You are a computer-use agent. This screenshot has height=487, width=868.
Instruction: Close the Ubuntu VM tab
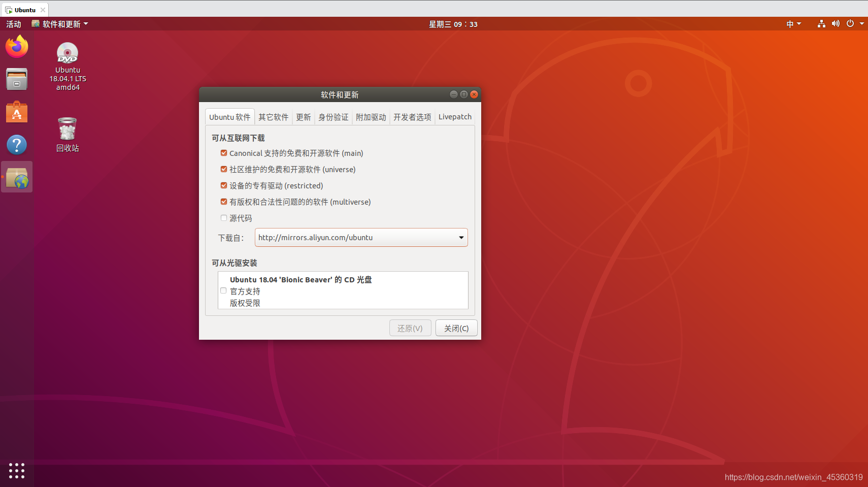[x=43, y=10]
